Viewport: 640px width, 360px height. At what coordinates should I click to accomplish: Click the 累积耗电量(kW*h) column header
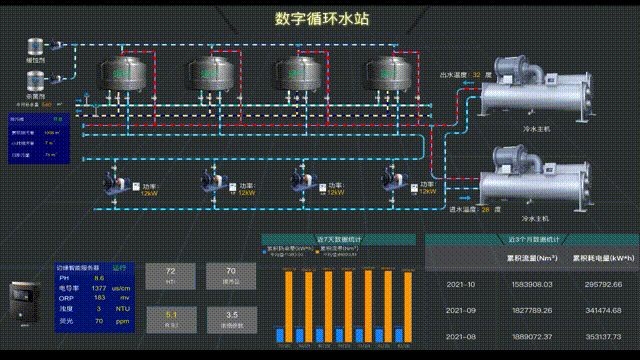(x=603, y=258)
